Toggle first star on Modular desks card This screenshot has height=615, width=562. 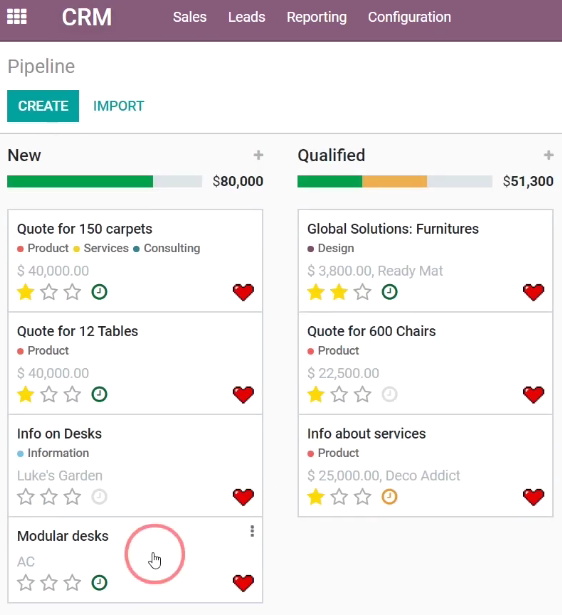coord(25,583)
